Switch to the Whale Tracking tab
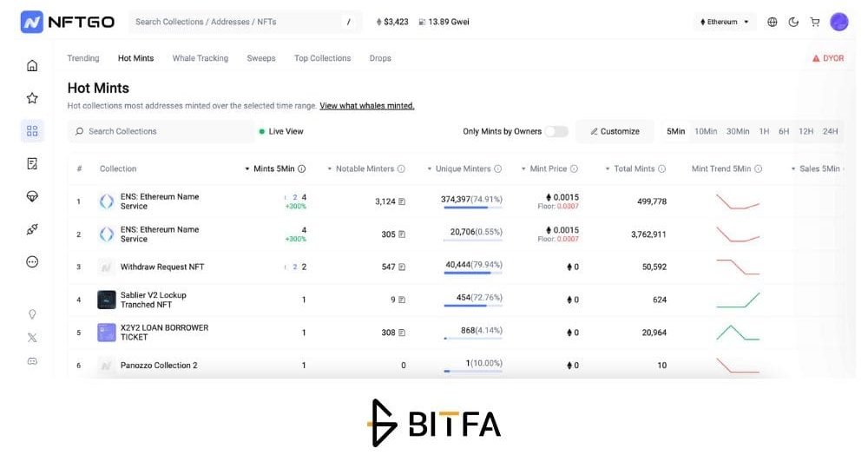Viewport: 868px width, 475px height. click(x=201, y=58)
